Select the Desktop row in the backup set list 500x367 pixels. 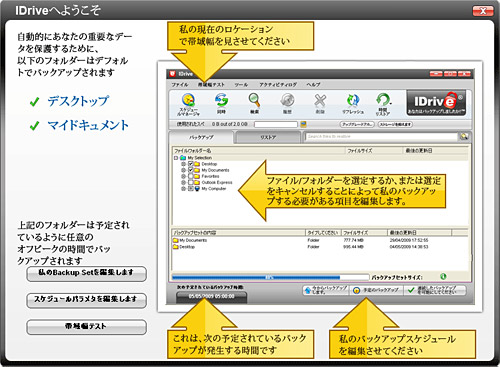point(320,247)
